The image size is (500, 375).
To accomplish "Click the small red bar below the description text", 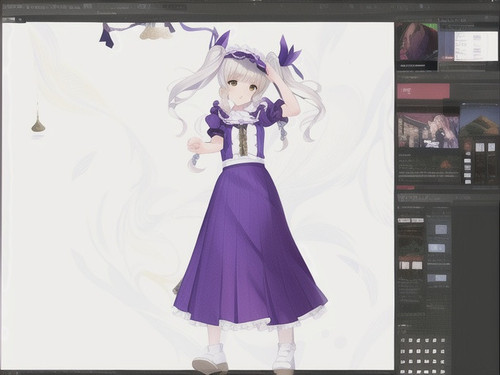I will tap(406, 188).
